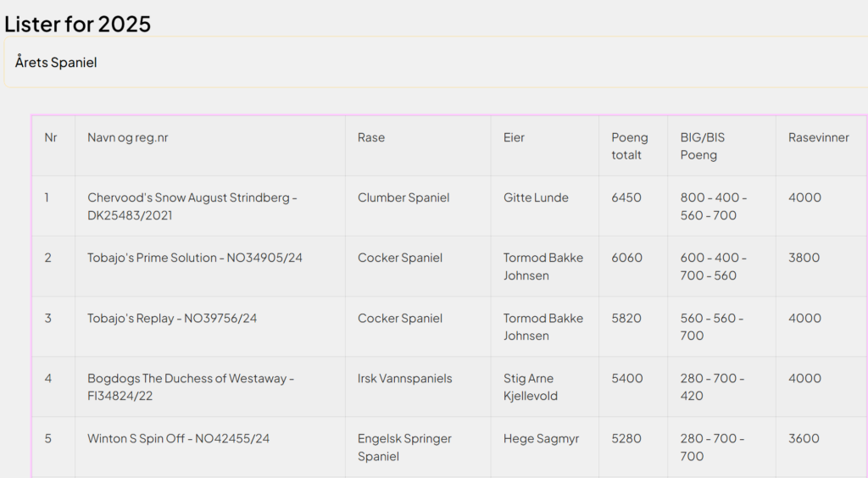Click the 'Eier' column header
Viewport: 868px width, 478px height.
(514, 137)
